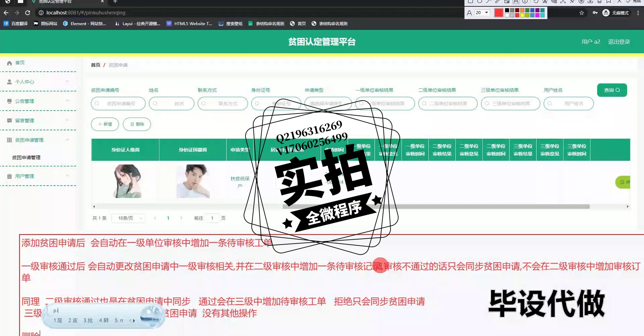Open the Element bookmark
The width and height of the screenshot is (644, 336).
tap(85, 23)
